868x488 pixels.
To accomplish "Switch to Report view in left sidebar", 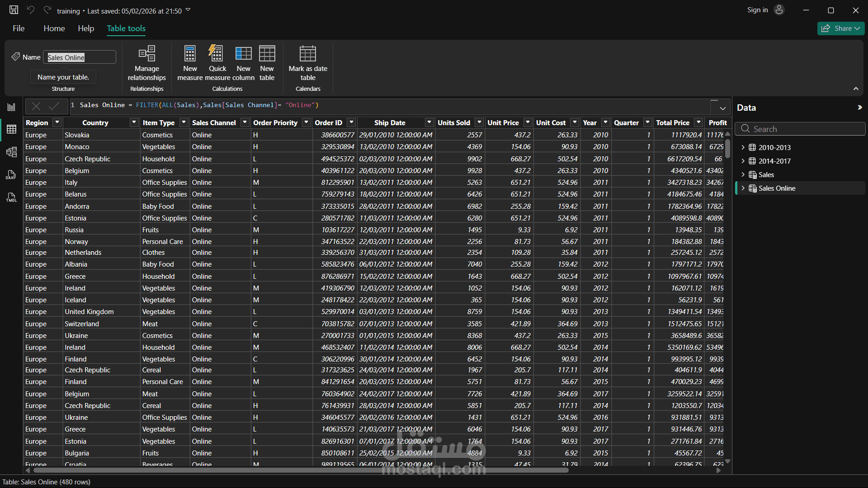I will [11, 107].
